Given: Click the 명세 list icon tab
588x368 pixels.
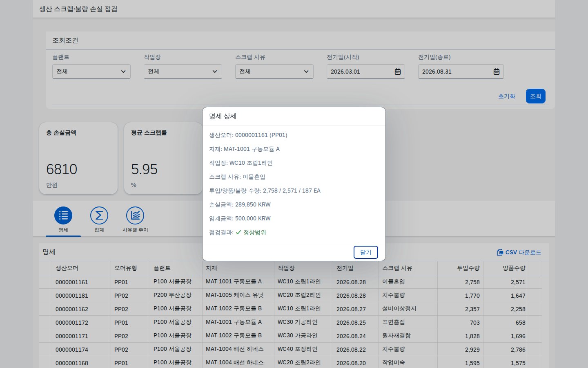Looking at the screenshot, I should (x=63, y=215).
